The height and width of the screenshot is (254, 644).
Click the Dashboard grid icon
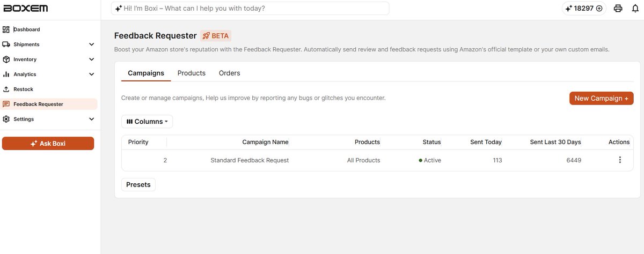click(6, 29)
